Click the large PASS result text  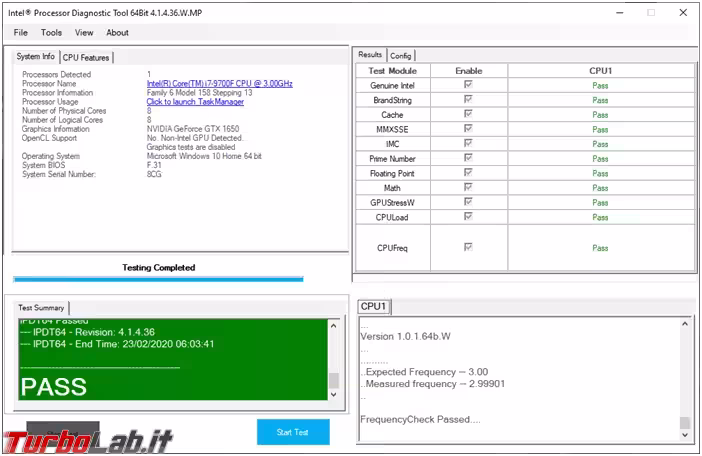(54, 387)
